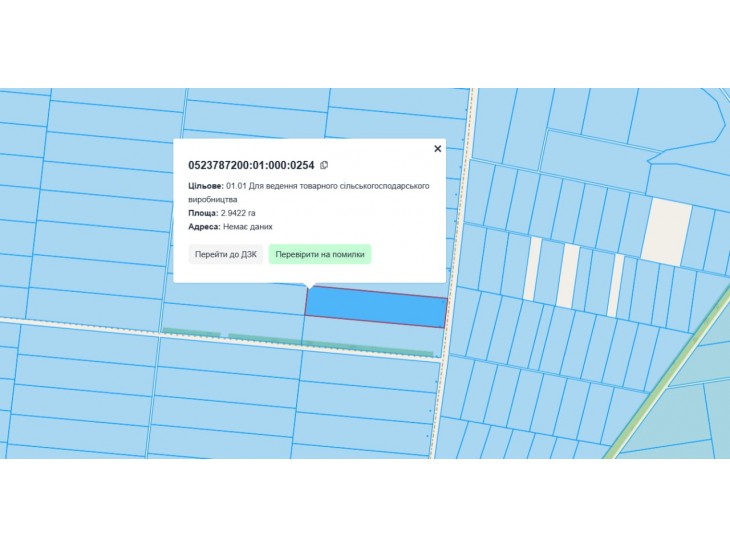Image resolution: width=730 pixels, height=547 pixels.
Task: Click cadastral number text 0523787200:01:000:0254
Action: click(x=251, y=165)
